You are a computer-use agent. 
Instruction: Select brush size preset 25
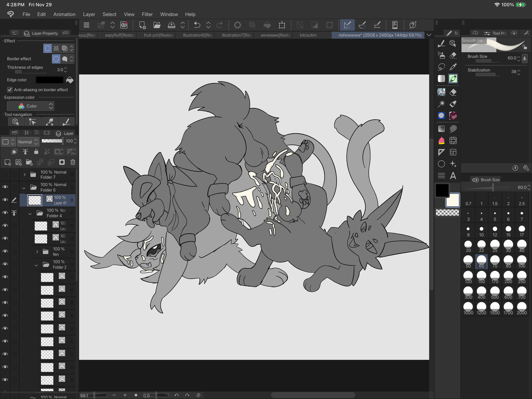(x=495, y=246)
